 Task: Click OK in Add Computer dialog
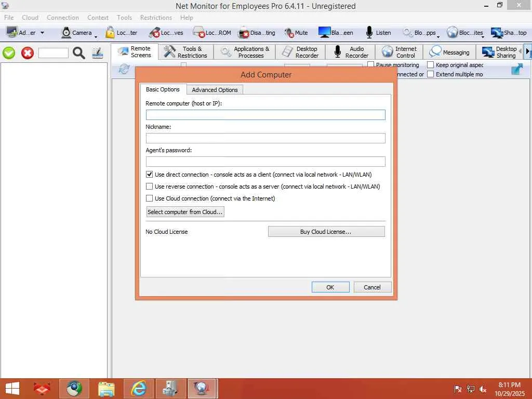click(330, 287)
